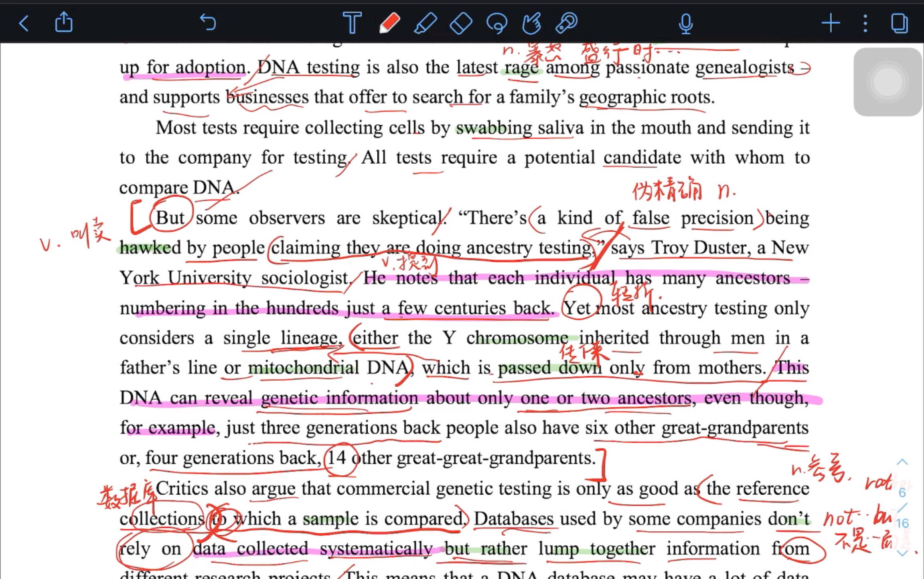Toggle the finger-draw hand tool
This screenshot has width=924, height=579.
point(532,23)
